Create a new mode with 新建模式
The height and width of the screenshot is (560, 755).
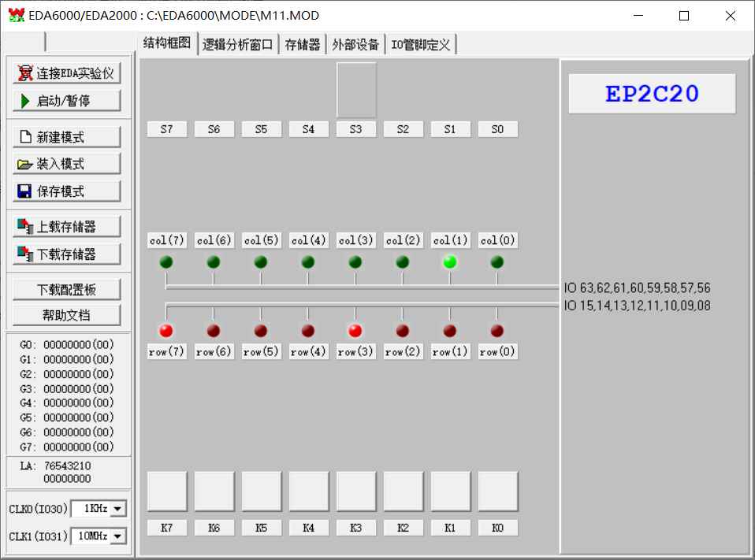point(67,137)
